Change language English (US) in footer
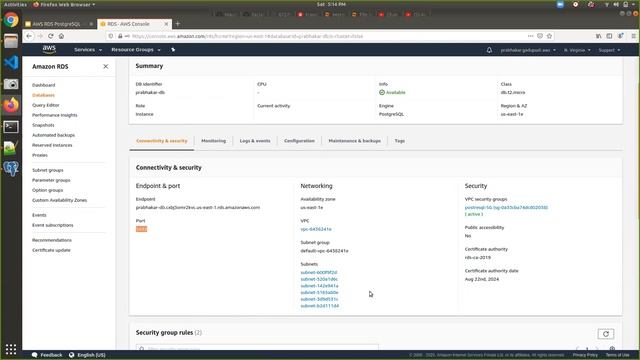 pos(87,355)
